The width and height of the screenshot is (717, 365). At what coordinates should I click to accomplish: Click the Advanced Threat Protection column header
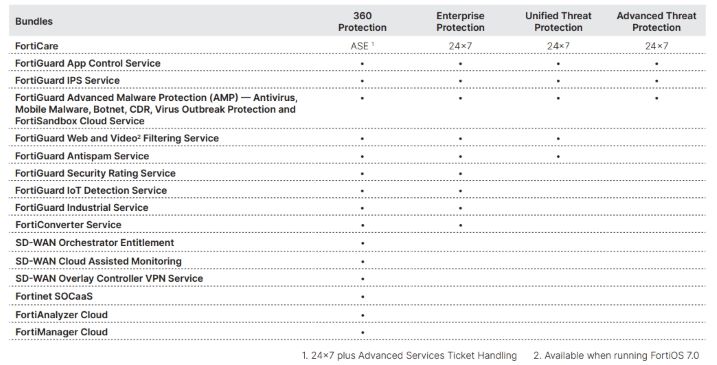click(x=656, y=21)
